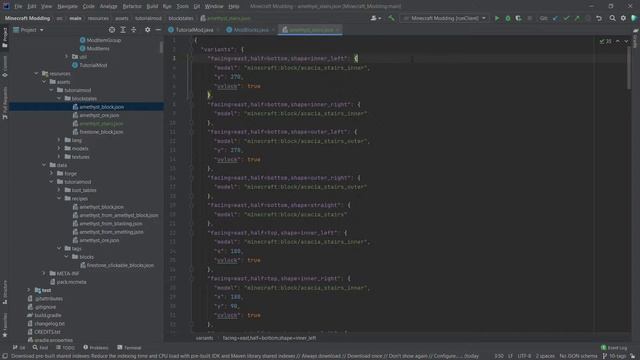Open Search Everywhere magnifier
This screenshot has width=640, height=360.
[612, 18]
